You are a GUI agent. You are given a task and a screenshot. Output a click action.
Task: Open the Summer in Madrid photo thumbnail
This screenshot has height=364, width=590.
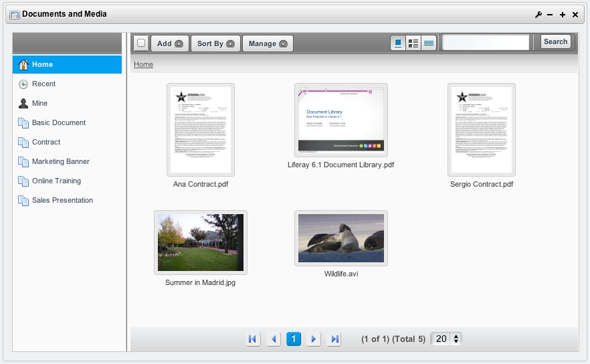tap(201, 242)
